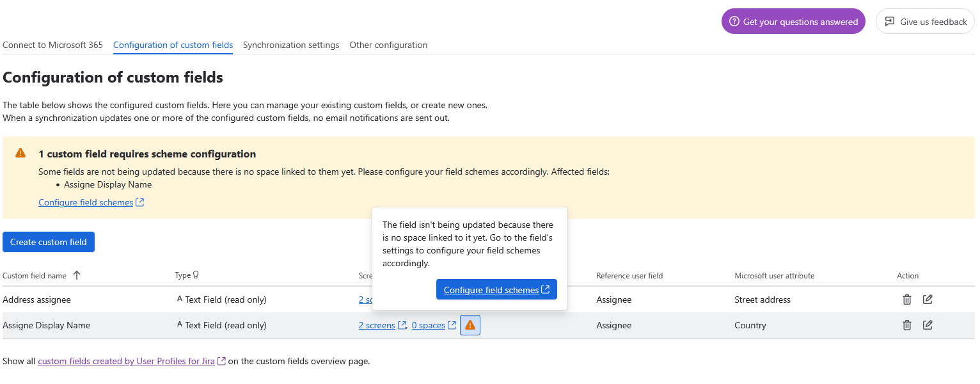Switch to the Synchronization settings tab
This screenshot has height=384, width=980.
[291, 45]
